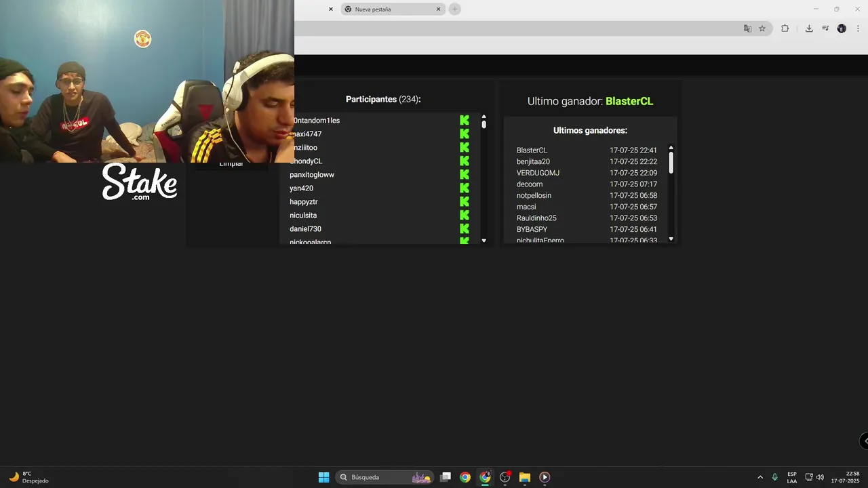Image resolution: width=868 pixels, height=488 pixels.
Task: Click the Ultimos ganadores scroll-down arrow
Action: click(x=671, y=239)
